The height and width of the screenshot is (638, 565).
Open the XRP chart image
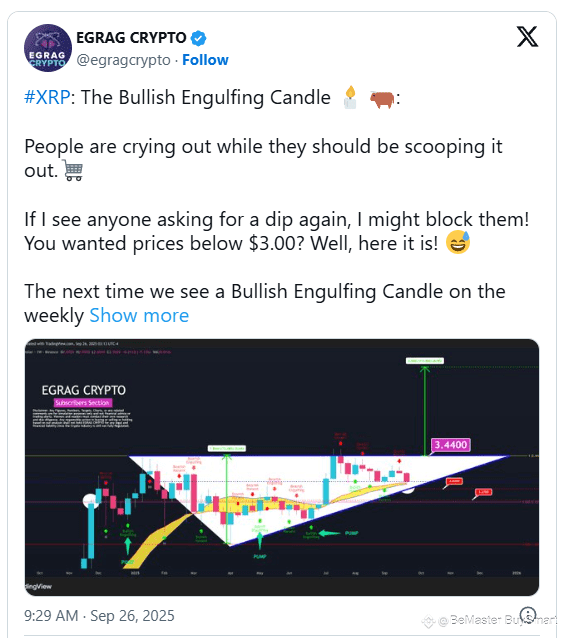(282, 468)
